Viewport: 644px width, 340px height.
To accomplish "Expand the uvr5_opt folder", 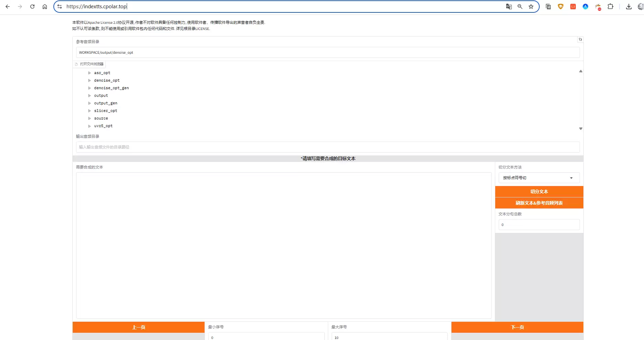I will click(x=90, y=126).
